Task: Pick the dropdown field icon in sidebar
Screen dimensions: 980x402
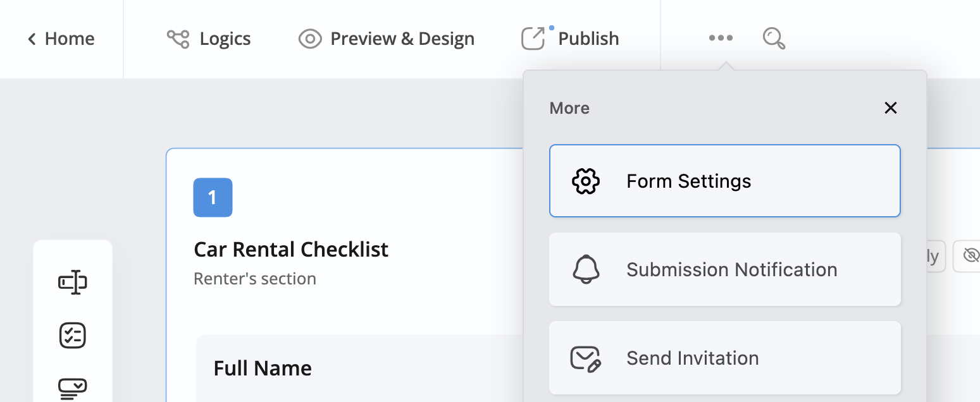Action: pos(73,387)
